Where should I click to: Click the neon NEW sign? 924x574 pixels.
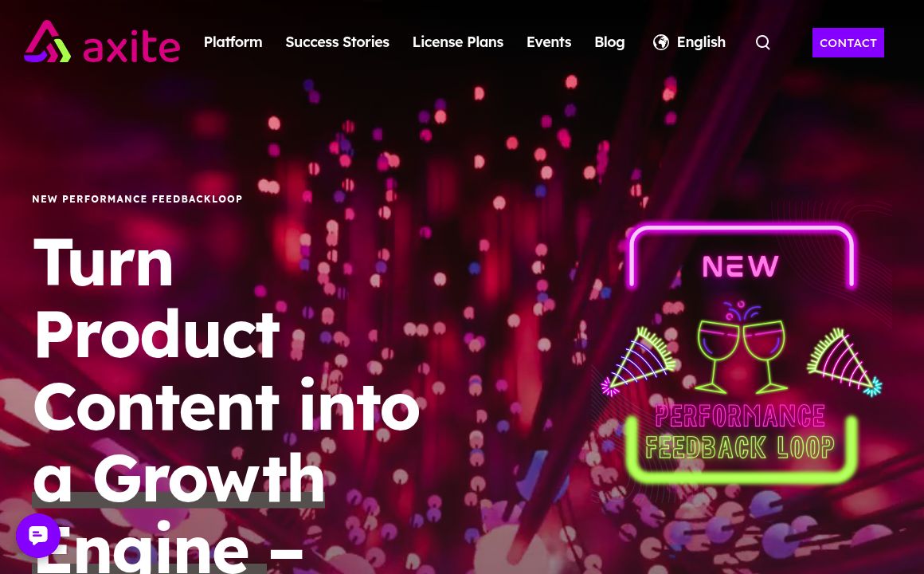click(741, 265)
